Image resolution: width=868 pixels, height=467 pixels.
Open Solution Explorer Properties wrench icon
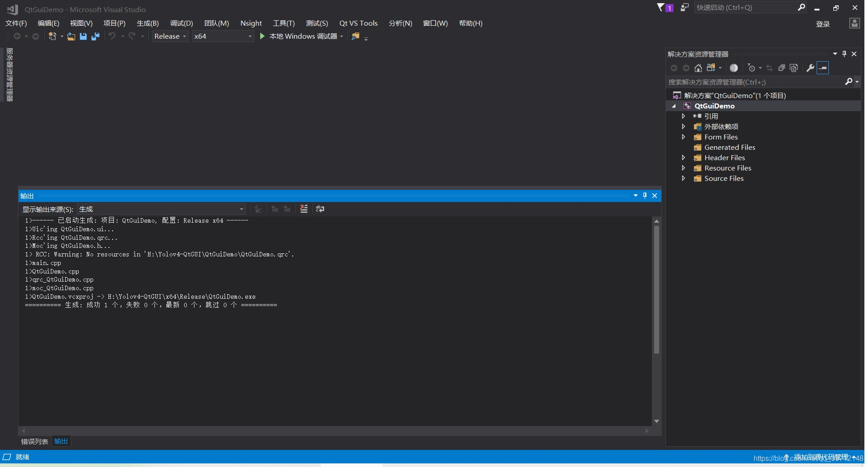[810, 68]
